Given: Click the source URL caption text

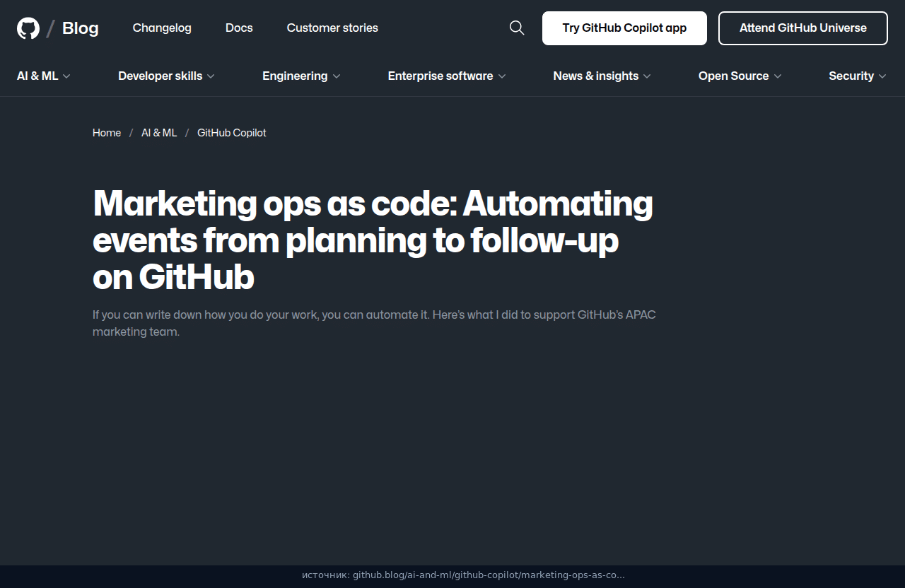Looking at the screenshot, I should point(463,575).
